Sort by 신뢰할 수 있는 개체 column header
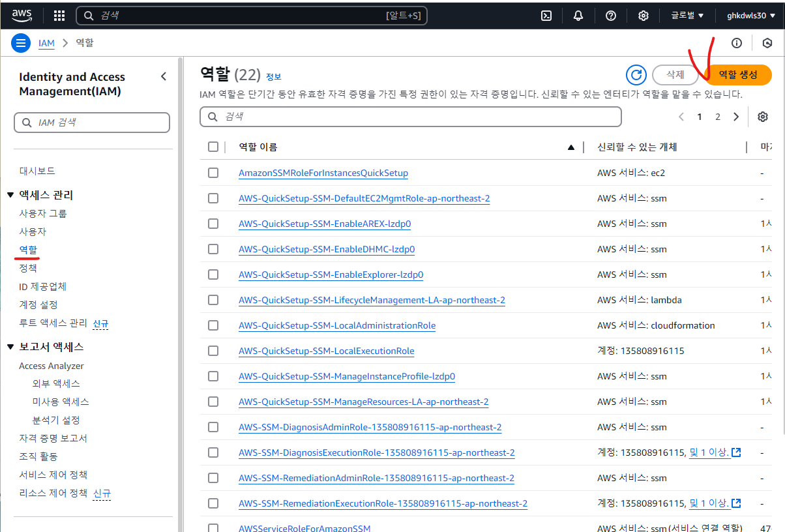 click(x=637, y=147)
